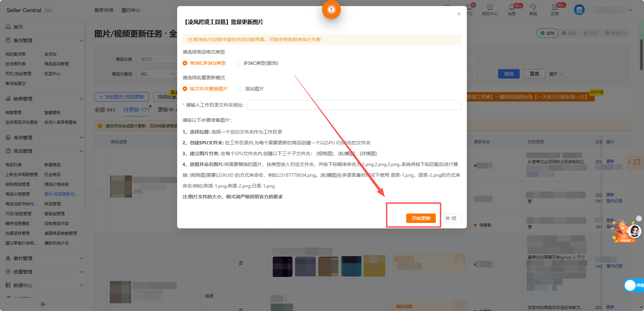
Task: Click the page vertical scrollbar
Action: (641, 54)
